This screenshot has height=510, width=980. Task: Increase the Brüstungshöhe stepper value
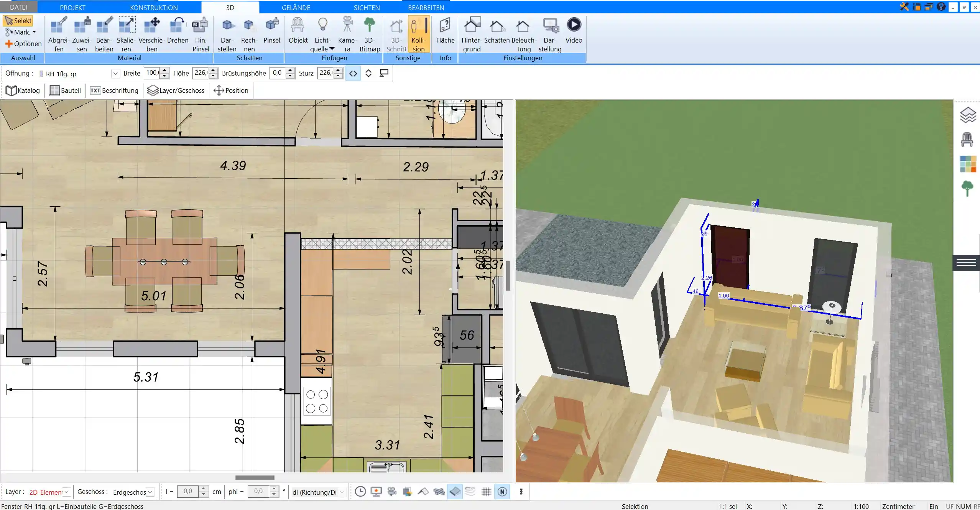click(290, 70)
